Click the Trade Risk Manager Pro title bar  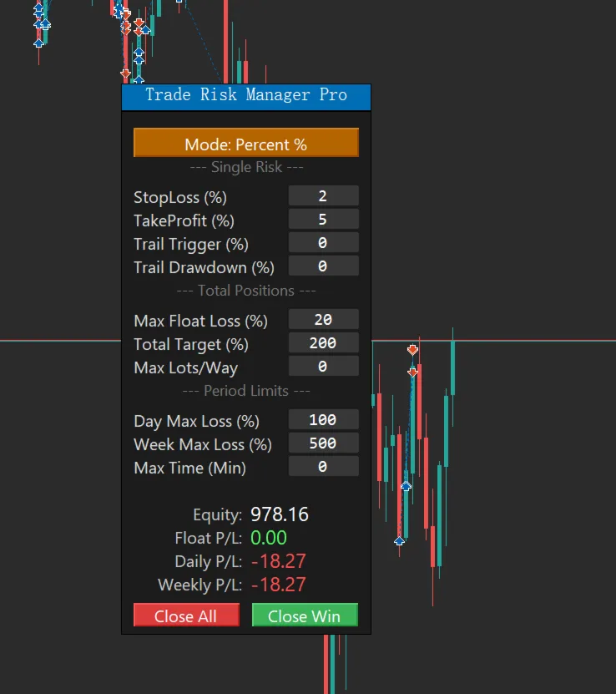[246, 97]
